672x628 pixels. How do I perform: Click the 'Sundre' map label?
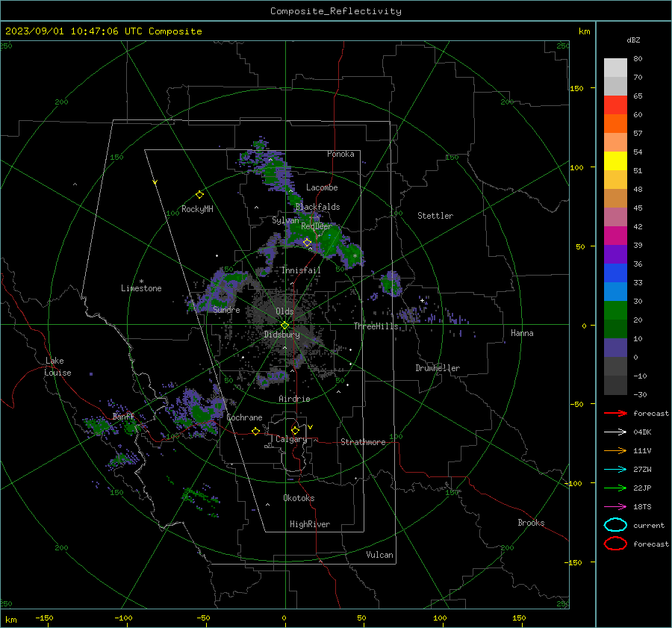[226, 309]
